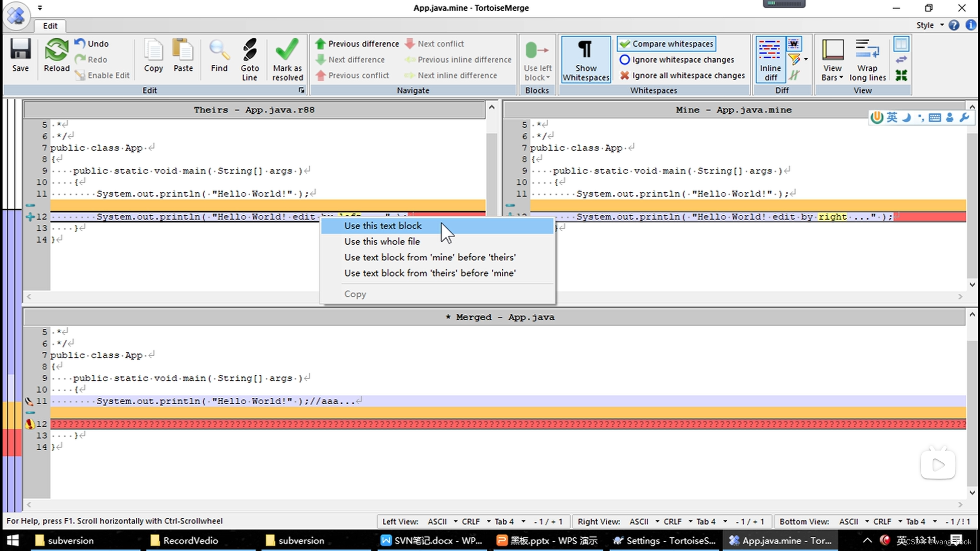Click the Inline diff view icon
Viewport: 980px width, 551px height.
pos(769,59)
